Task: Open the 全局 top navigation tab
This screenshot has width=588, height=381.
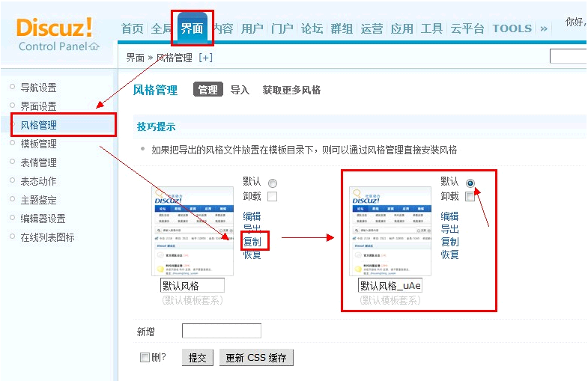Action: click(x=161, y=28)
